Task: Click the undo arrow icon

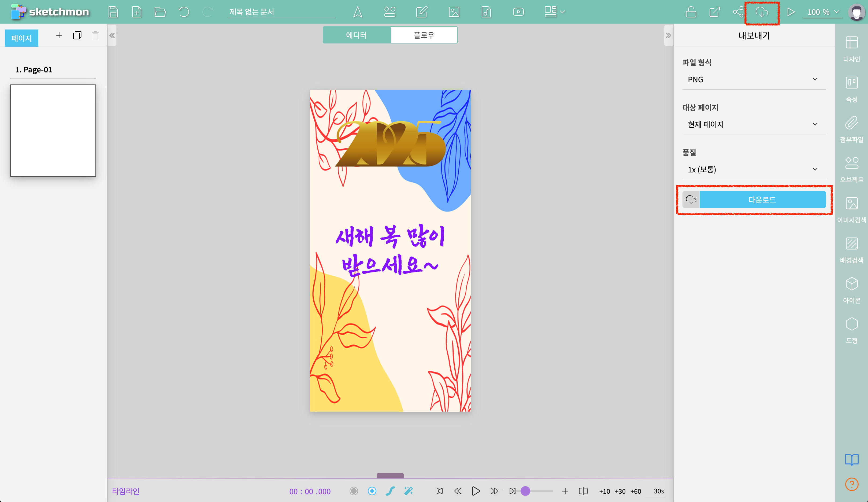Action: (184, 12)
